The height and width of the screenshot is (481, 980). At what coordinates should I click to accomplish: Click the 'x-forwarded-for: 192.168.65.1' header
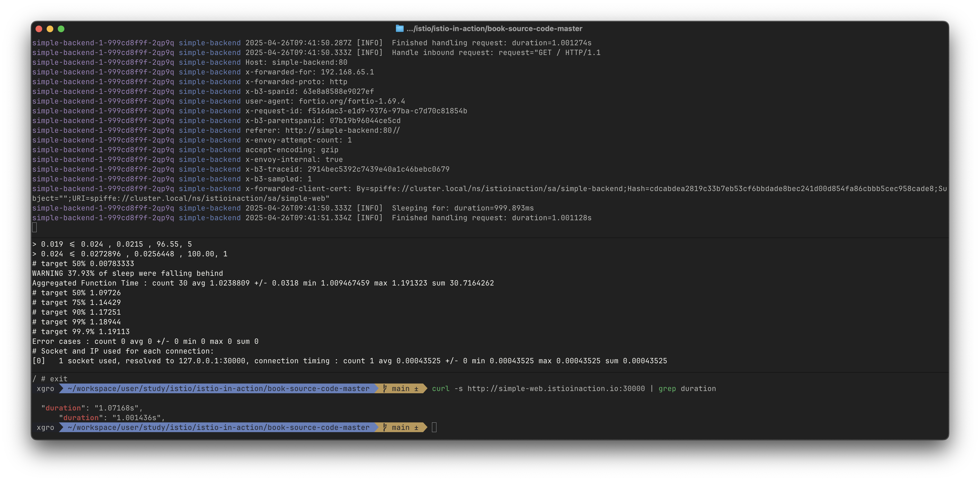[310, 72]
